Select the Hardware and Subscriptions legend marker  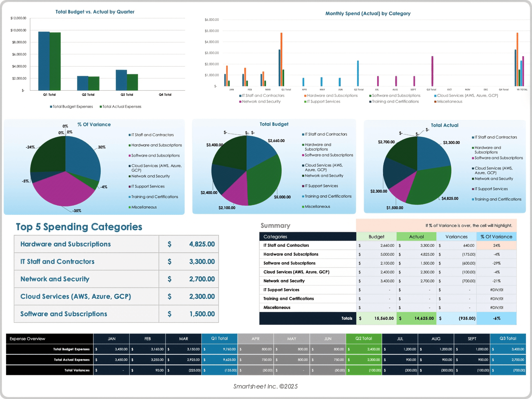[x=305, y=95]
